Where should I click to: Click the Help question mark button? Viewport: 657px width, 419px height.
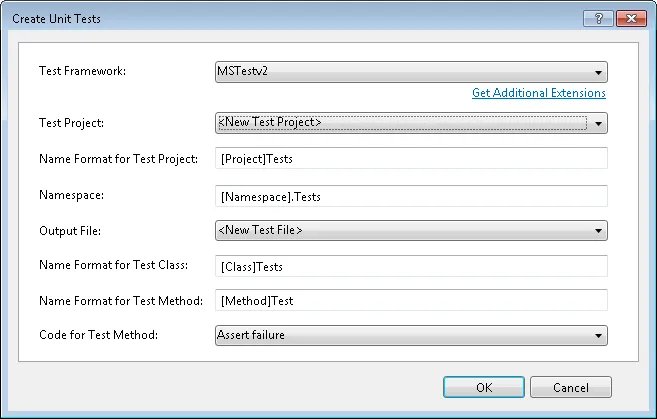click(596, 18)
